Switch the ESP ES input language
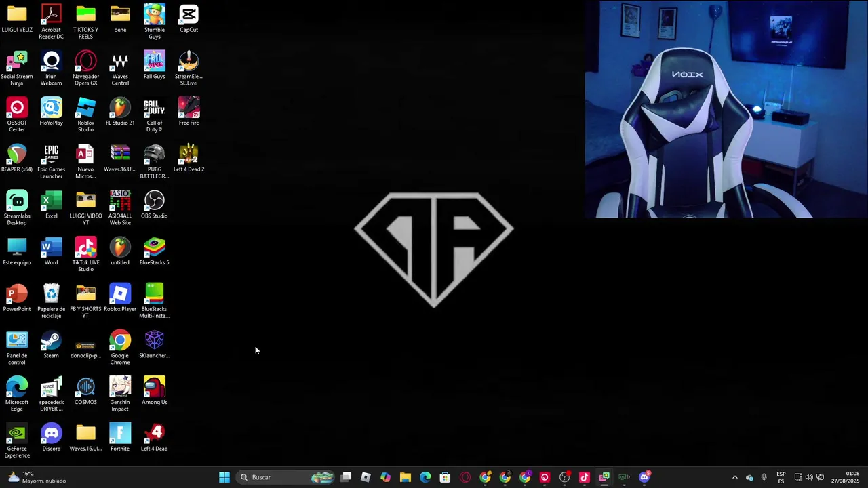Screen dimensions: 868x488 pyautogui.click(x=781, y=477)
